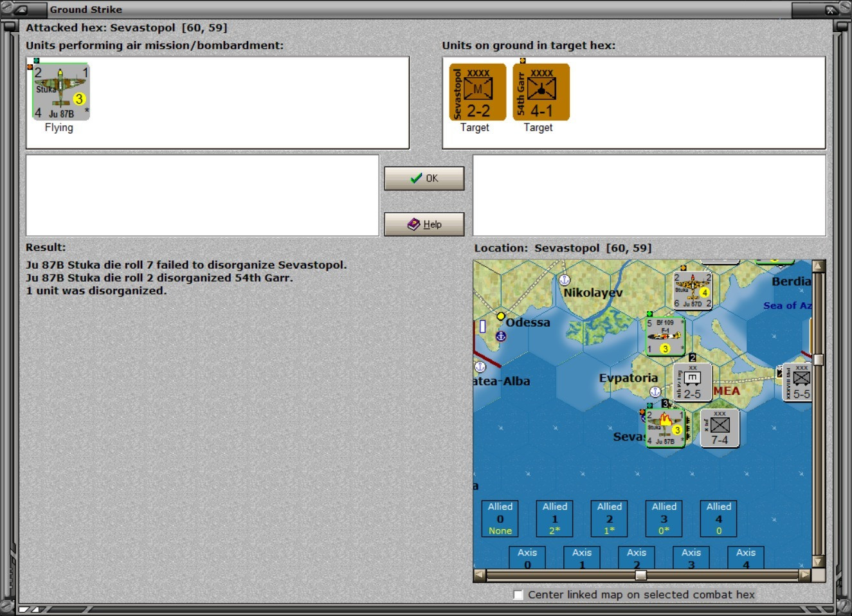Select the Allied 0 None box
Screen dimensions: 852x616
point(500,518)
